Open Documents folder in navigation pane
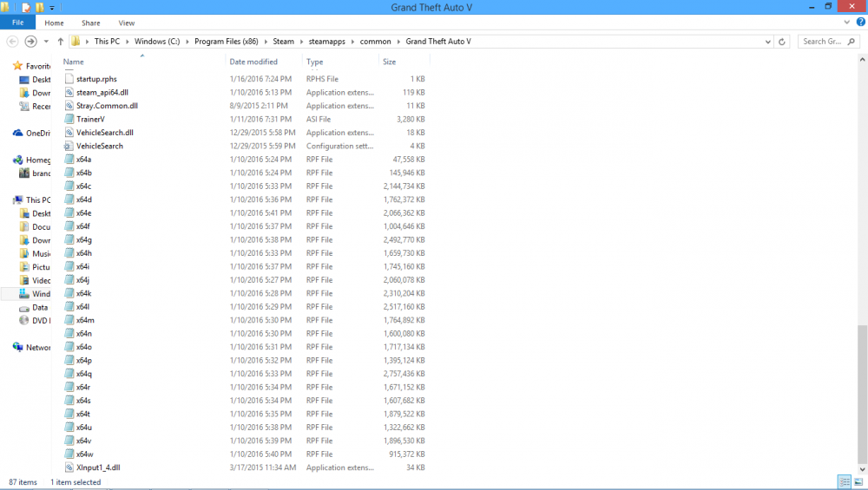This screenshot has width=868, height=490. point(35,226)
